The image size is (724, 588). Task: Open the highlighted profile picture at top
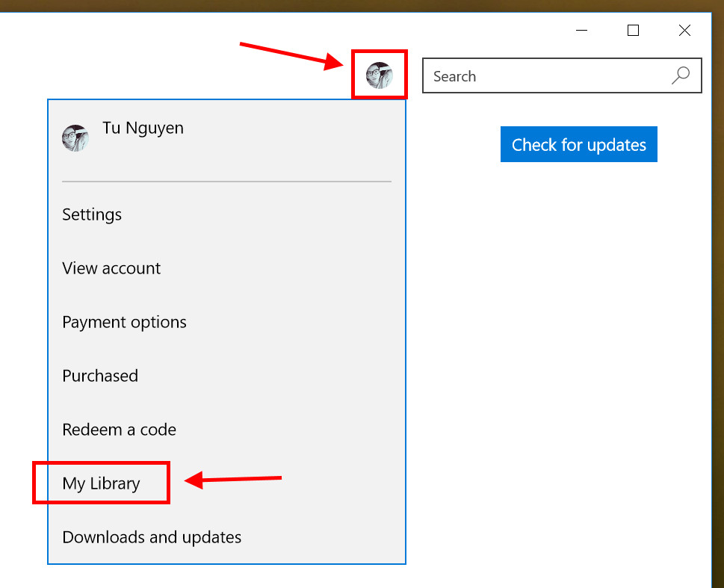point(380,74)
